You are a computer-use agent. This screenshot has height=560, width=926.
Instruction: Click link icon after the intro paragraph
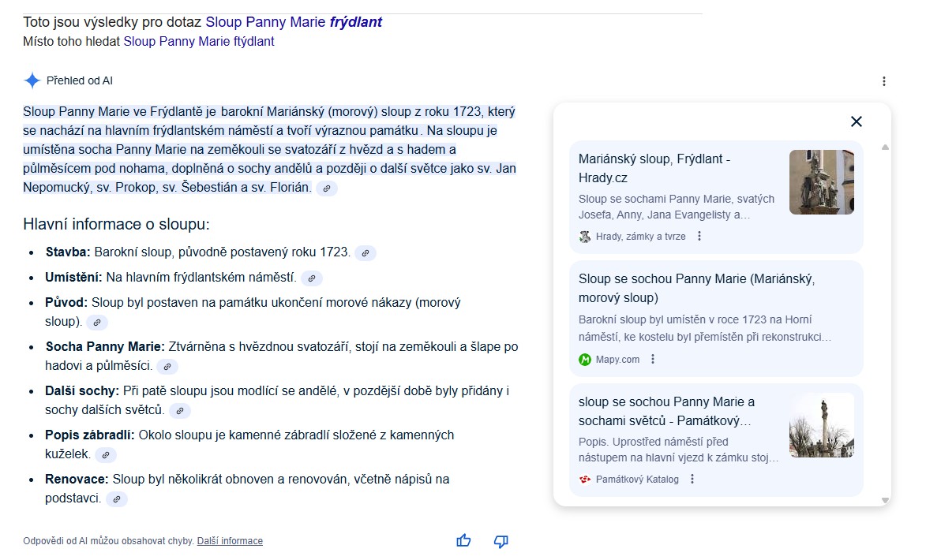pos(327,189)
